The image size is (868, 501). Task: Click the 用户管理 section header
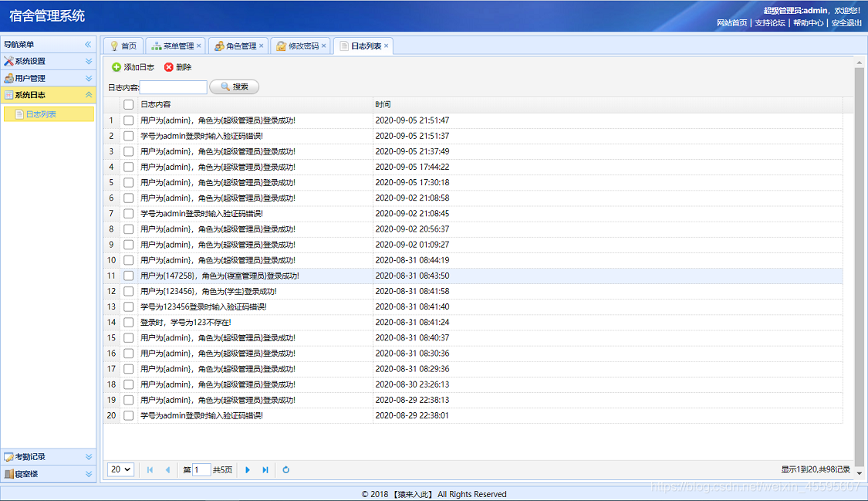48,78
